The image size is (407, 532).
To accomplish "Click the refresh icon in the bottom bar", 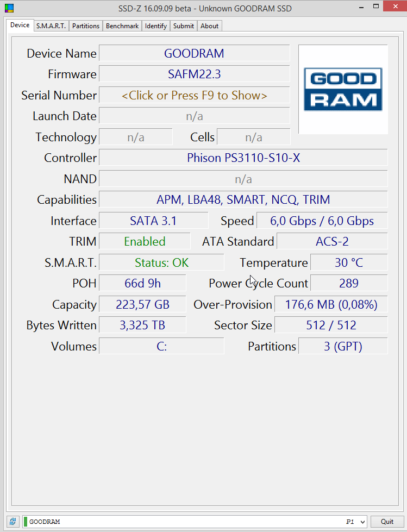I will click(13, 522).
